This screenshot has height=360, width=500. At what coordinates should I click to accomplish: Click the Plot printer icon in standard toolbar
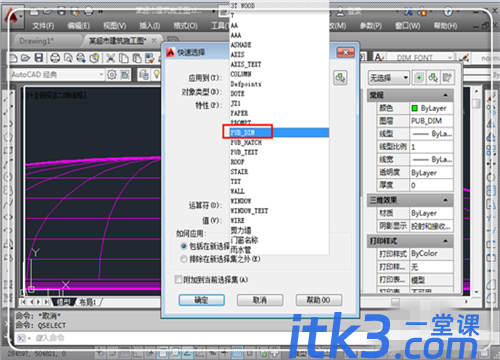[x=55, y=58]
